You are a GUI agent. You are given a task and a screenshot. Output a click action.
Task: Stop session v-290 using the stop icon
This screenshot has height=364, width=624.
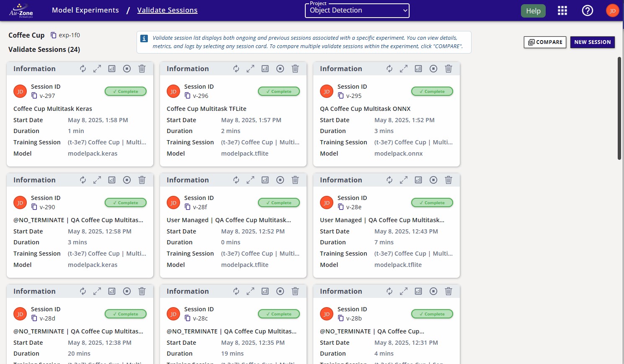[x=127, y=180]
